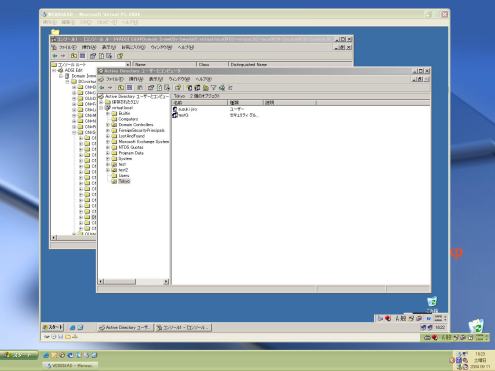This screenshot has width=495, height=371.
Task: Click scroll-left arrow under Active Directory tree
Action: pyautogui.click(x=101, y=282)
